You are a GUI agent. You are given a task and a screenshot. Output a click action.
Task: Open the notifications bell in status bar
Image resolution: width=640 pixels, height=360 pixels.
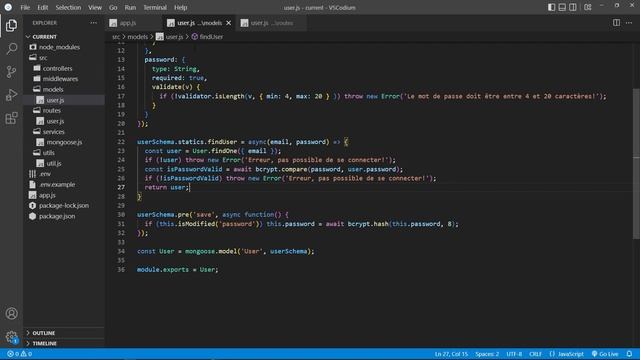point(629,354)
